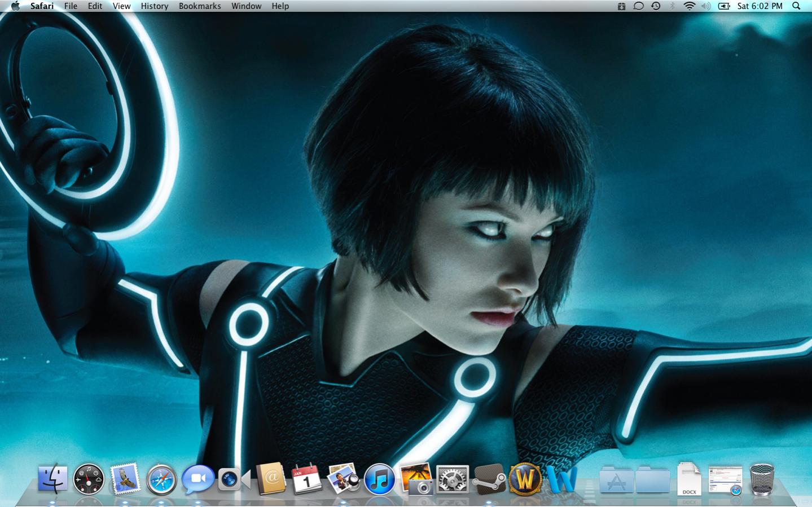The height and width of the screenshot is (507, 812).
Task: Open System Preferences gear icon
Action: pyautogui.click(x=453, y=479)
